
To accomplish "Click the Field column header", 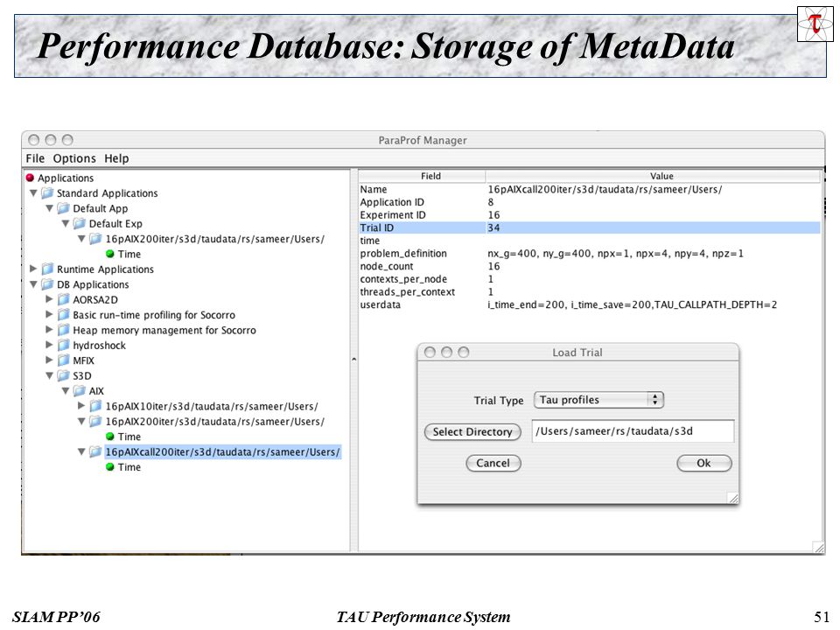I will [x=422, y=176].
